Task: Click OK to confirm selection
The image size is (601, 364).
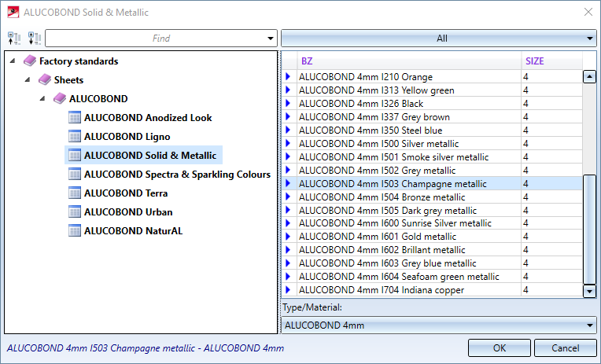Action: pyautogui.click(x=499, y=348)
